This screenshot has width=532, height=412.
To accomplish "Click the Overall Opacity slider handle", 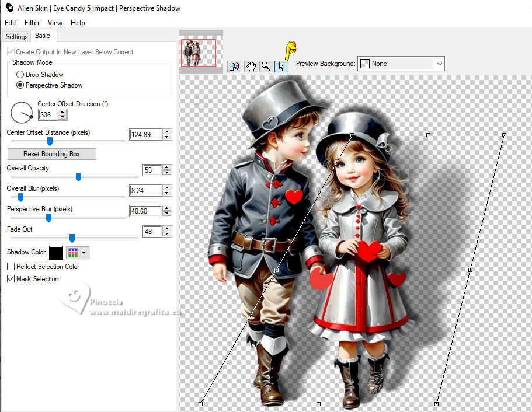I will [x=78, y=177].
